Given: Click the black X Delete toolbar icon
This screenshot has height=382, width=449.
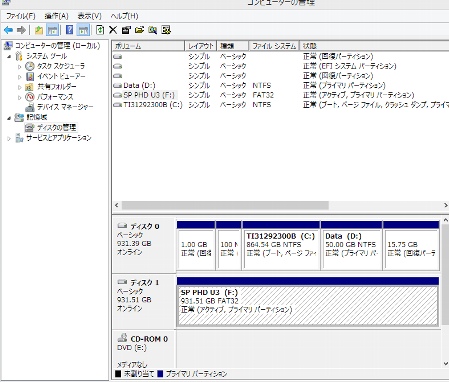Looking at the screenshot, I should coord(113,30).
